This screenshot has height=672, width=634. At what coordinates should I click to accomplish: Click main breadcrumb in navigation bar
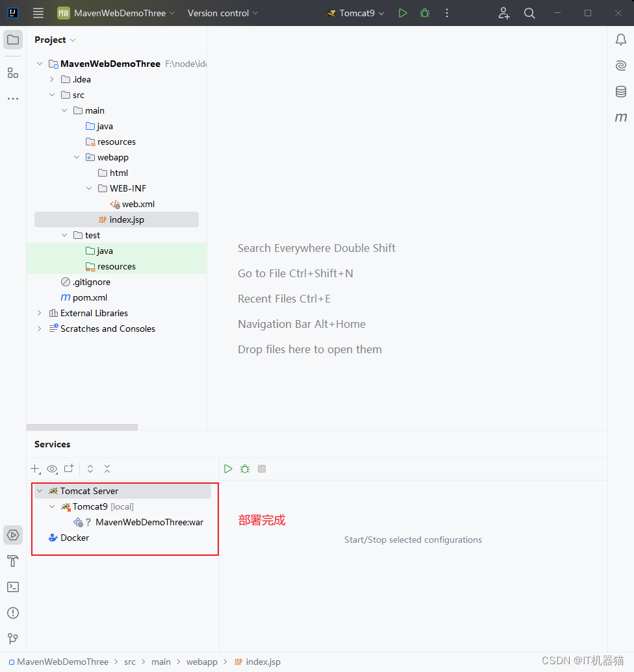[x=160, y=662]
